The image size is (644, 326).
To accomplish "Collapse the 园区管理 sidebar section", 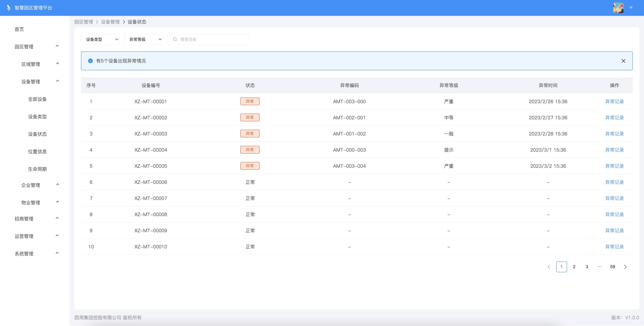I will (57, 46).
